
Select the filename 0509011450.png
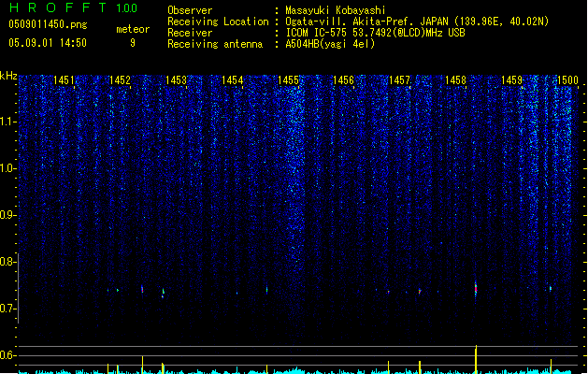coord(48,24)
